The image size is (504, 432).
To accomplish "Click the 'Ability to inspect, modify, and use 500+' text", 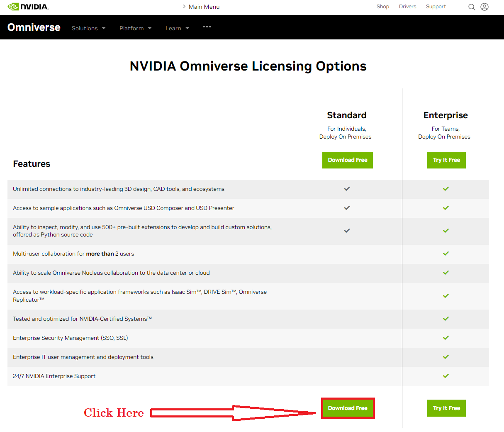I will [x=142, y=231].
